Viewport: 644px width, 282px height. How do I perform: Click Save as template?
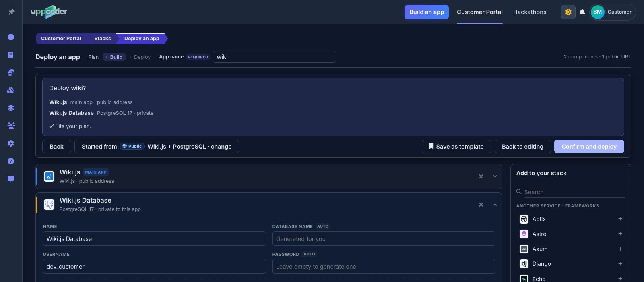point(456,147)
